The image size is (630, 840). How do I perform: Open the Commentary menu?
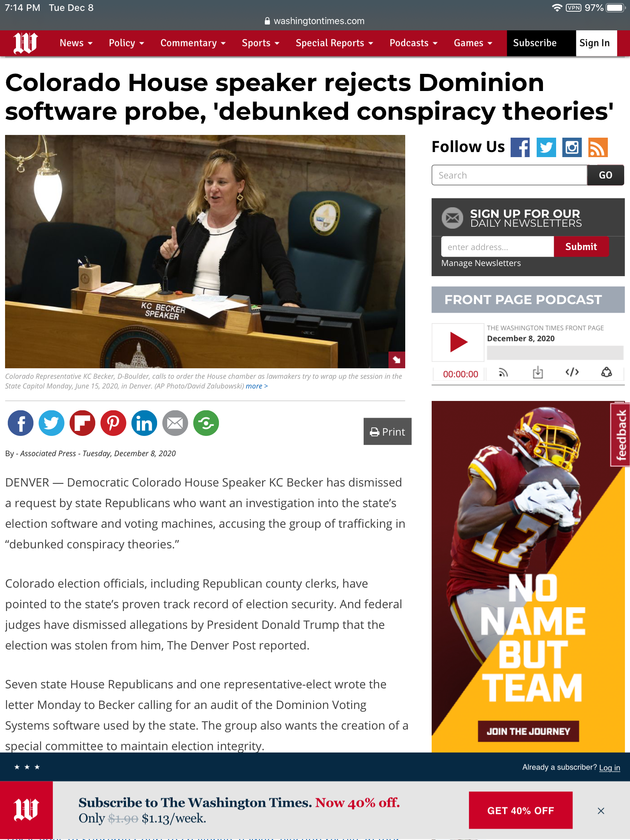tap(193, 43)
